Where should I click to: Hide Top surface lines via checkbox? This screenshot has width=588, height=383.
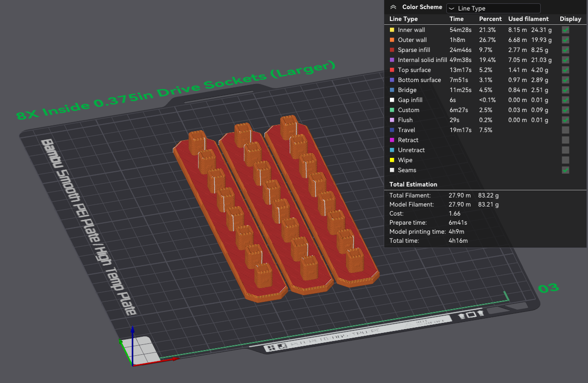(566, 70)
